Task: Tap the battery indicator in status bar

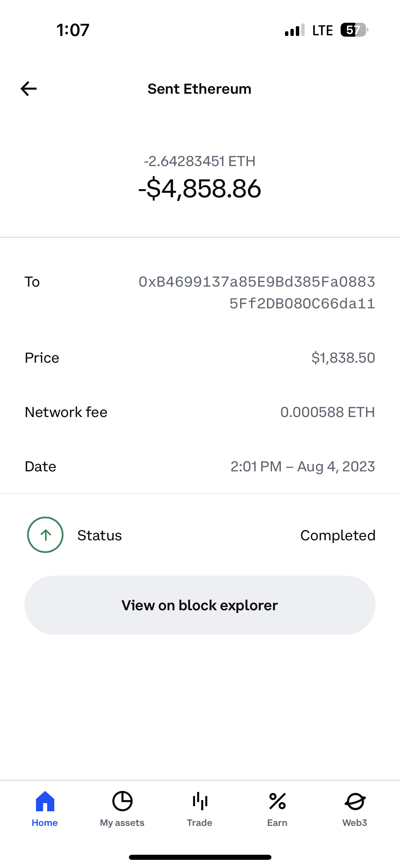Action: [x=354, y=30]
